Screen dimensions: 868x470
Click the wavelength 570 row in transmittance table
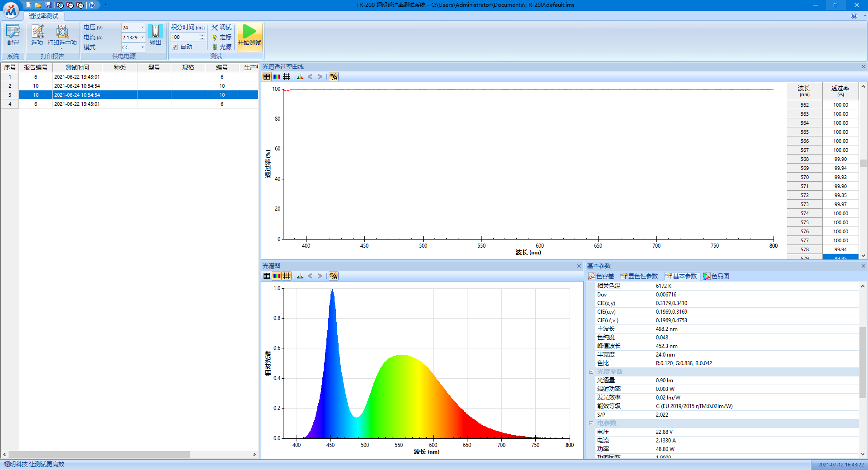823,177
